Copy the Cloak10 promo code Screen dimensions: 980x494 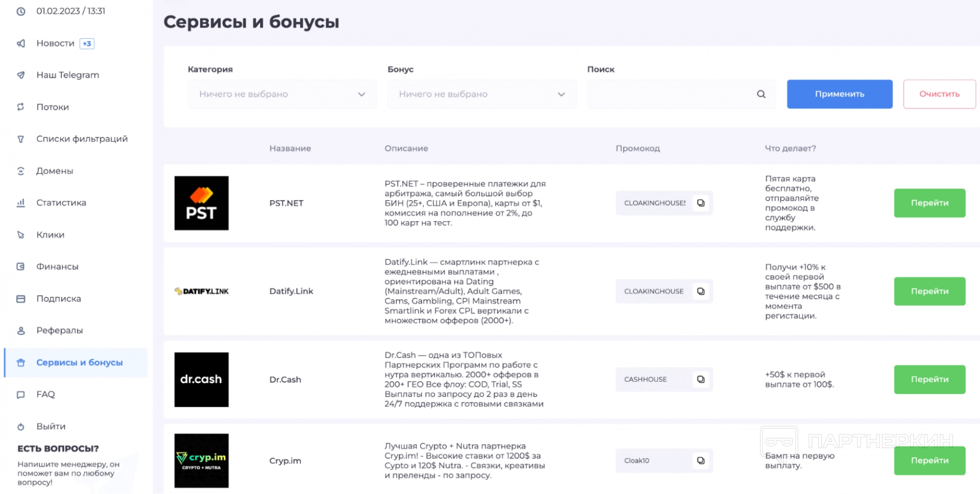click(701, 460)
